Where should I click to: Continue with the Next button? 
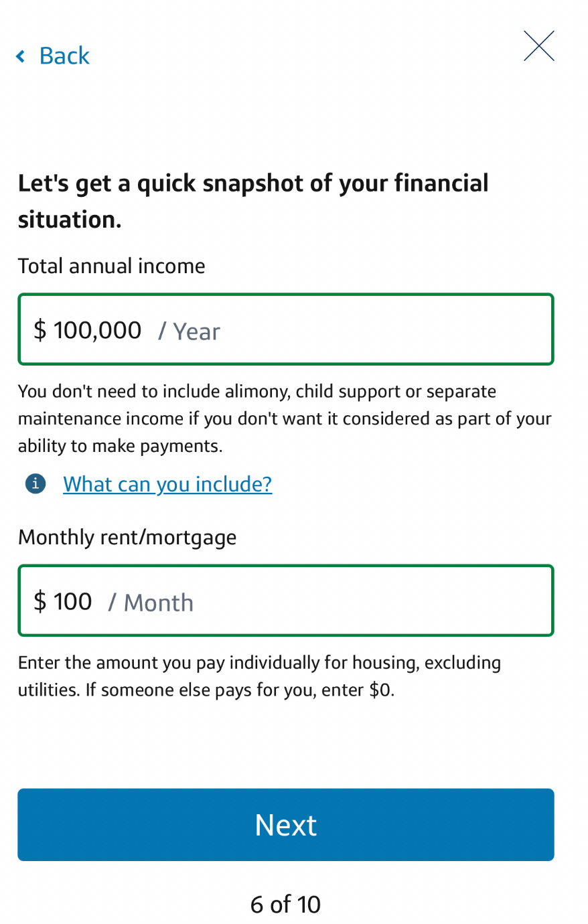286,825
